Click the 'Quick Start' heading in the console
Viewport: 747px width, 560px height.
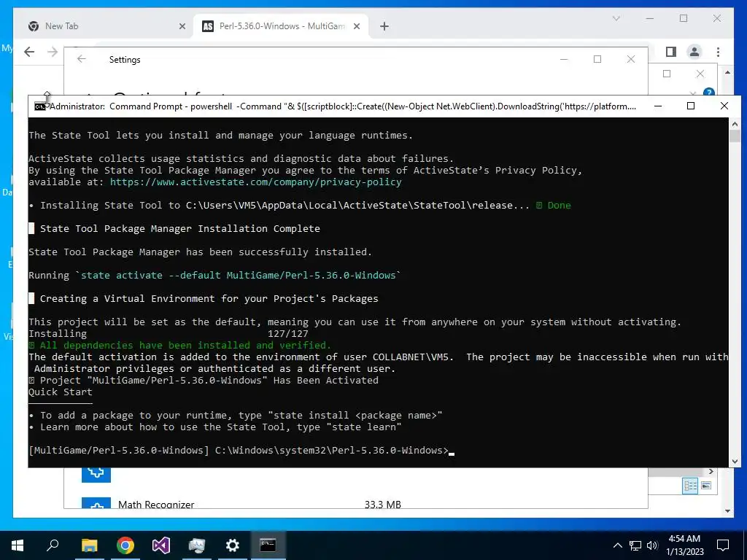[60, 392]
